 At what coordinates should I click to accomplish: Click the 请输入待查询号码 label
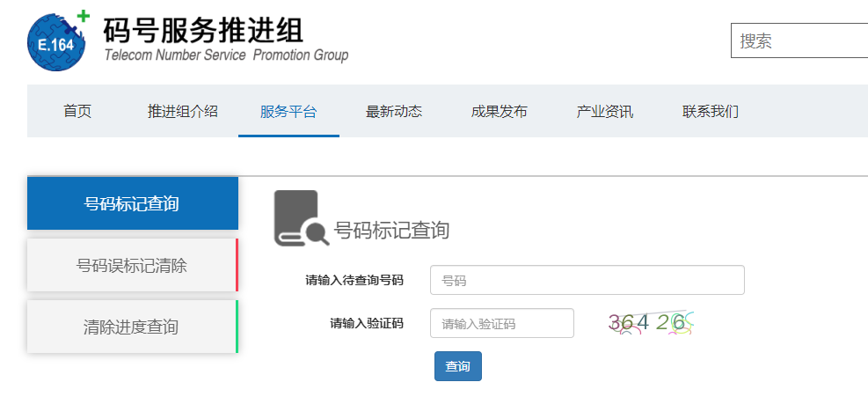point(354,281)
